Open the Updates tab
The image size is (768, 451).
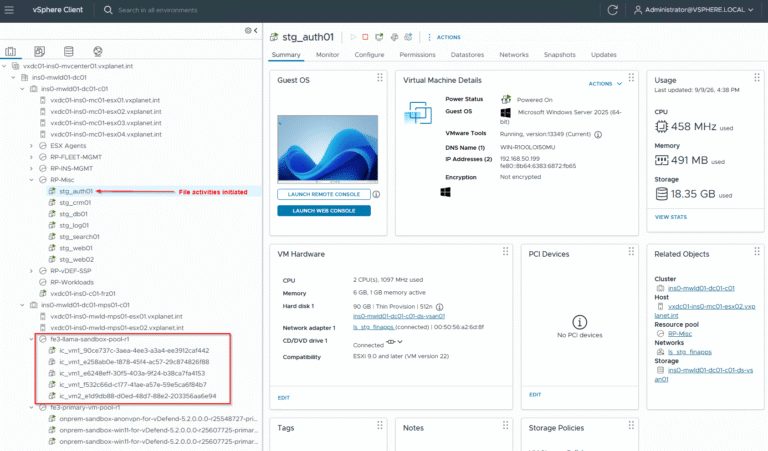pyautogui.click(x=603, y=55)
